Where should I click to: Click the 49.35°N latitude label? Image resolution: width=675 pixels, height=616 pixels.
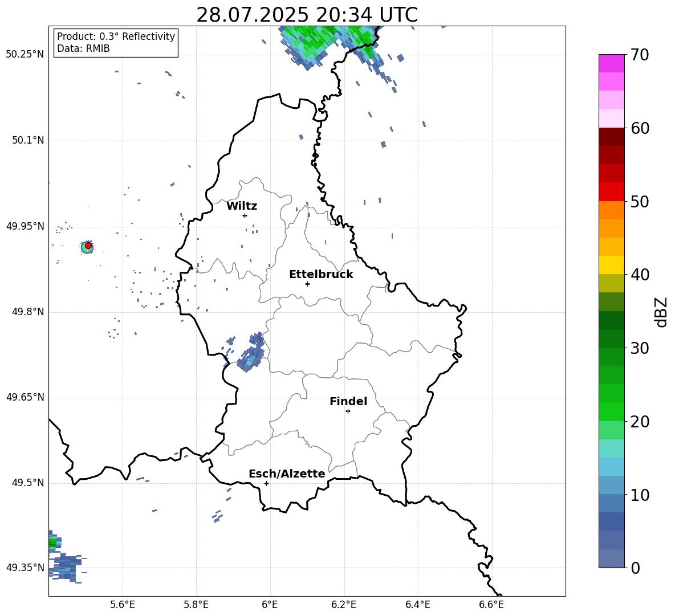[25, 568]
